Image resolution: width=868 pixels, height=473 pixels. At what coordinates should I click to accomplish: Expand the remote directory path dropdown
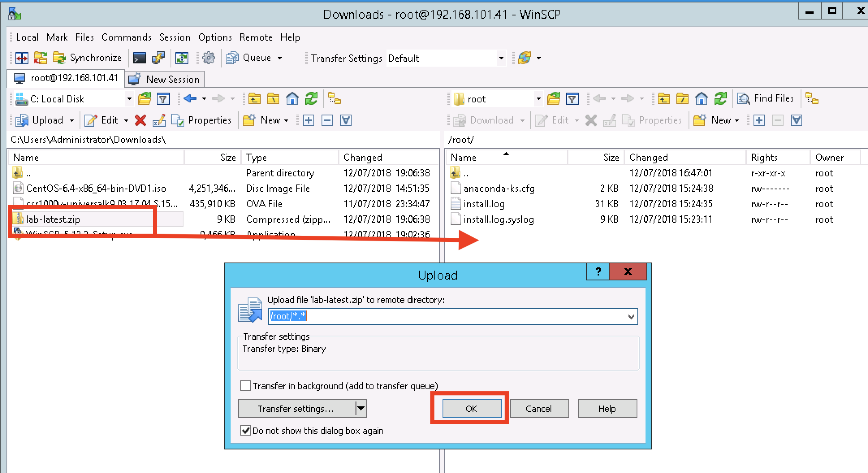[631, 317]
